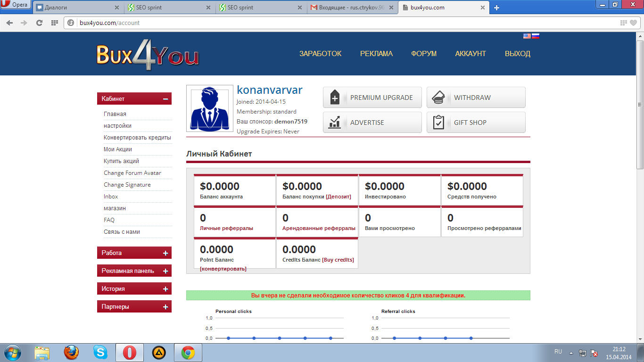Click the GIFT SHOP button

coord(476,123)
